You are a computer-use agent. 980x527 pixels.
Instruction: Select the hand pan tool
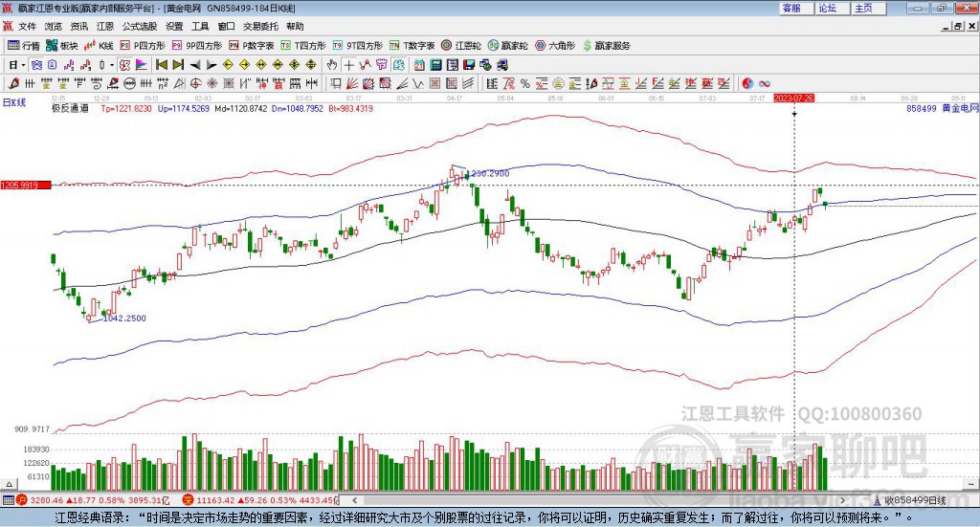[x=332, y=65]
